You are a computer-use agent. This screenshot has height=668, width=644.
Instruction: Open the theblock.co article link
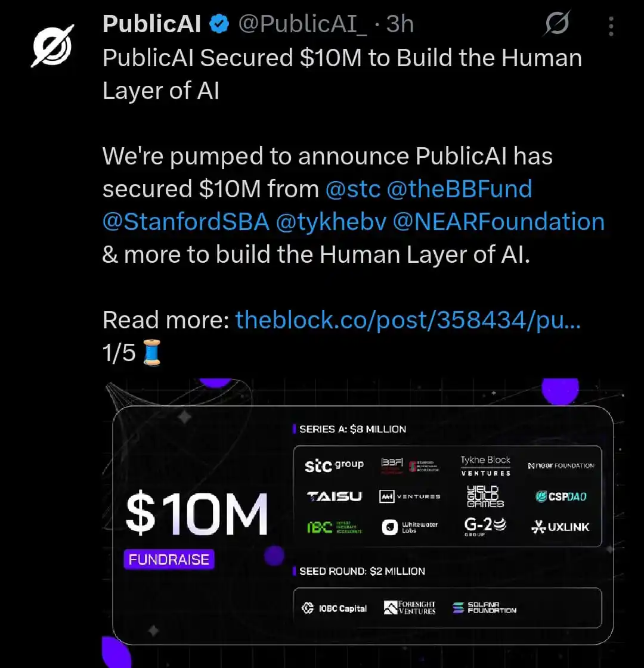(x=408, y=320)
